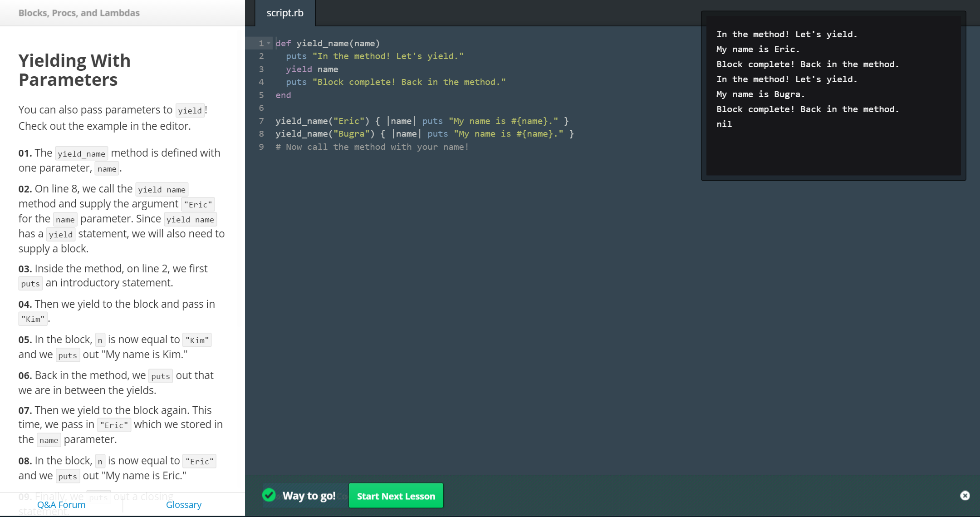Click the Start Next Lesson button
The height and width of the screenshot is (517, 980).
click(396, 496)
